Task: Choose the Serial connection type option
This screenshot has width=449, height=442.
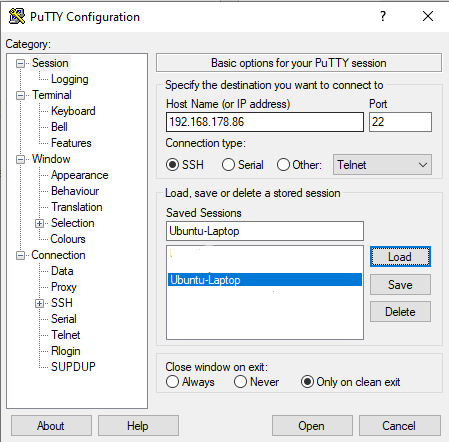Action: [228, 165]
